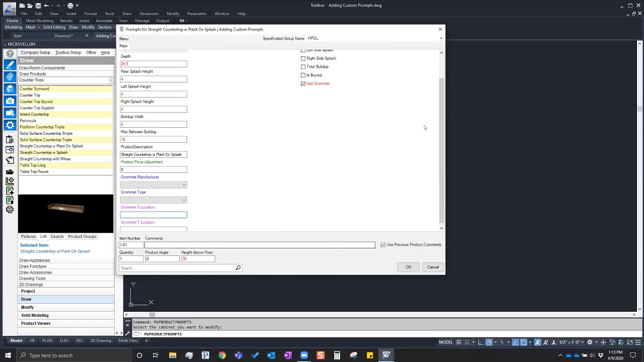The height and width of the screenshot is (362, 644).
Task: Click the Height Above Floor field
Action: [x=198, y=258]
